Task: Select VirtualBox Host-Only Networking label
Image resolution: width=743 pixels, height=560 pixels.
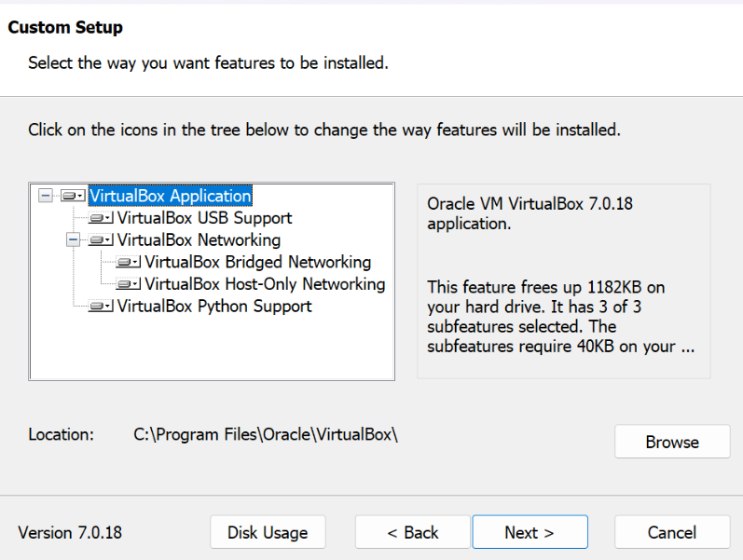Action: [265, 284]
